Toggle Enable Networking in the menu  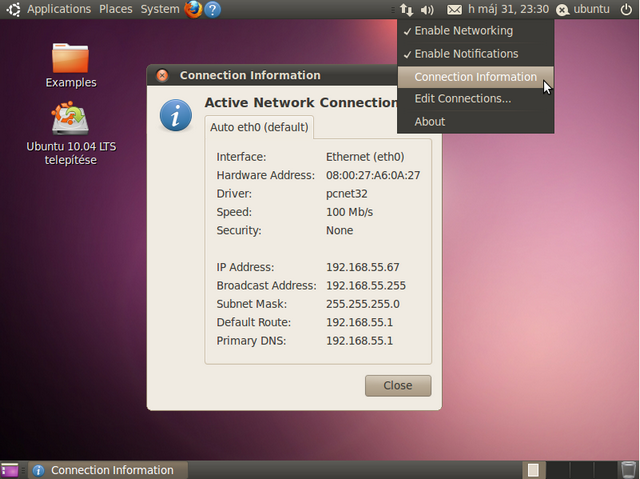click(x=463, y=31)
